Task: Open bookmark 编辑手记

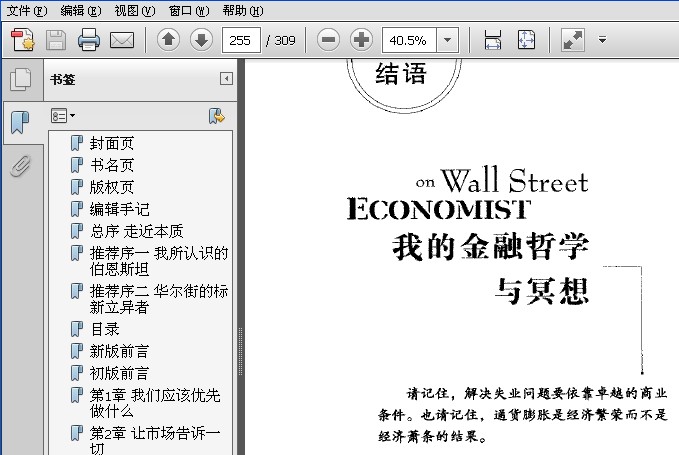Action: click(x=120, y=209)
